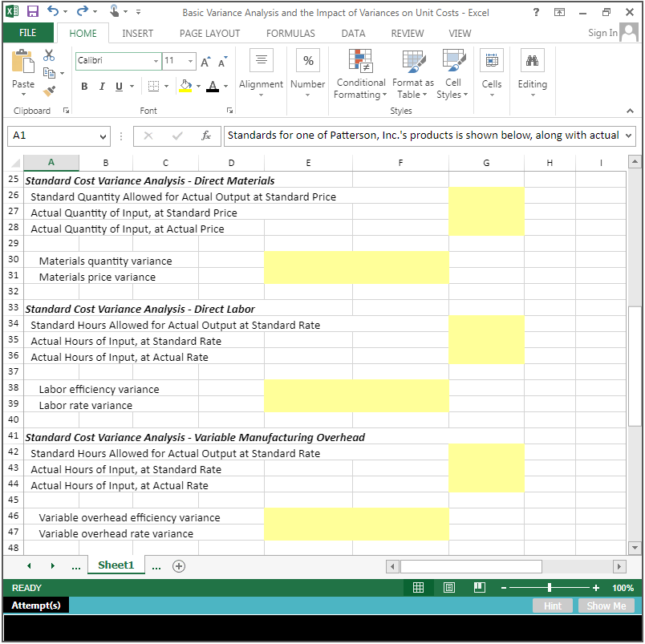Image resolution: width=645 pixels, height=644 pixels.
Task: Switch to the REVIEW tab
Action: (408, 34)
